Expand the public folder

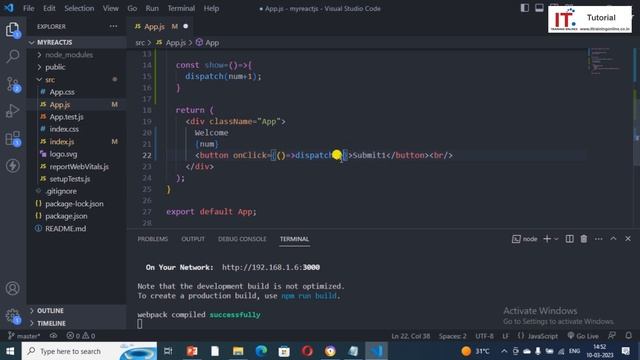click(x=77, y=67)
